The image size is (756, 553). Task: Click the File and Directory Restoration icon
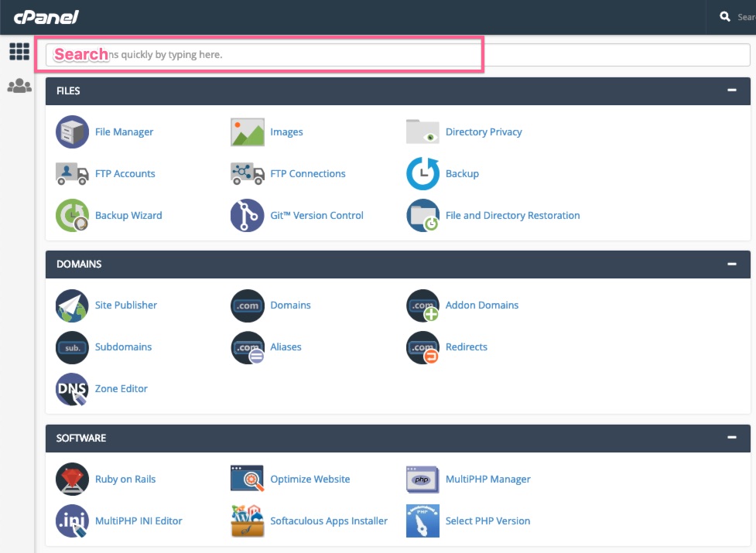[x=422, y=215]
